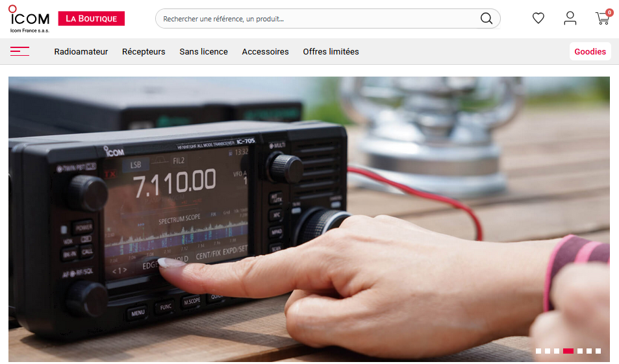The image size is (619, 364).
Task: Click the magnifying glass search icon
Action: tap(486, 19)
